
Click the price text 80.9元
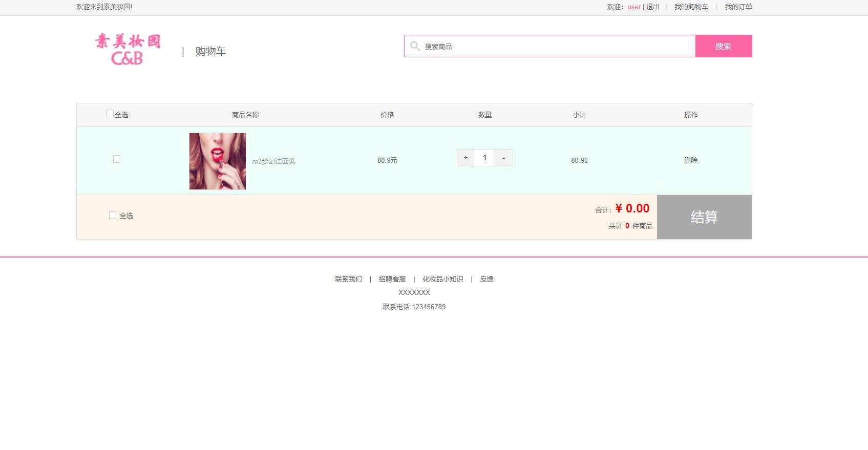click(387, 160)
